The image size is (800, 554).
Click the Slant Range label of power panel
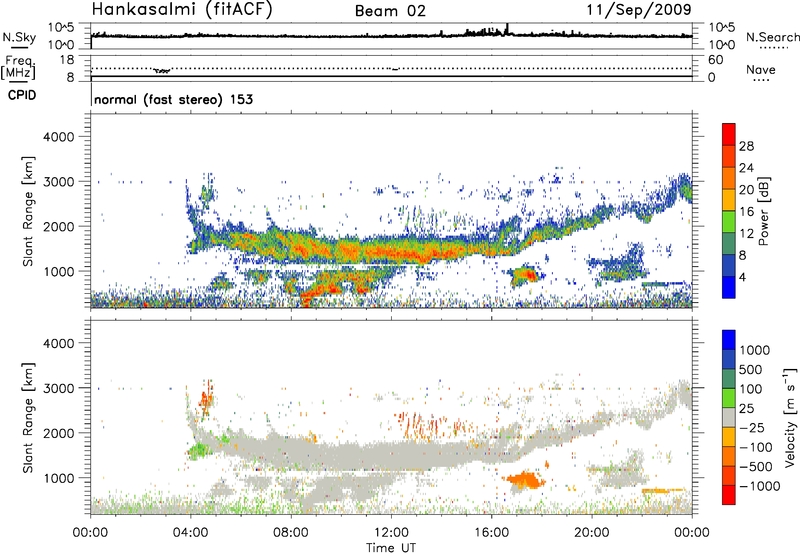pyautogui.click(x=28, y=211)
